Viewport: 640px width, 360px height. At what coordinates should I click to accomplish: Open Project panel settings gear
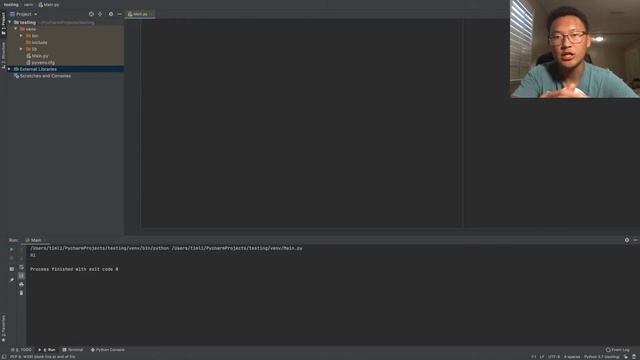(111, 14)
